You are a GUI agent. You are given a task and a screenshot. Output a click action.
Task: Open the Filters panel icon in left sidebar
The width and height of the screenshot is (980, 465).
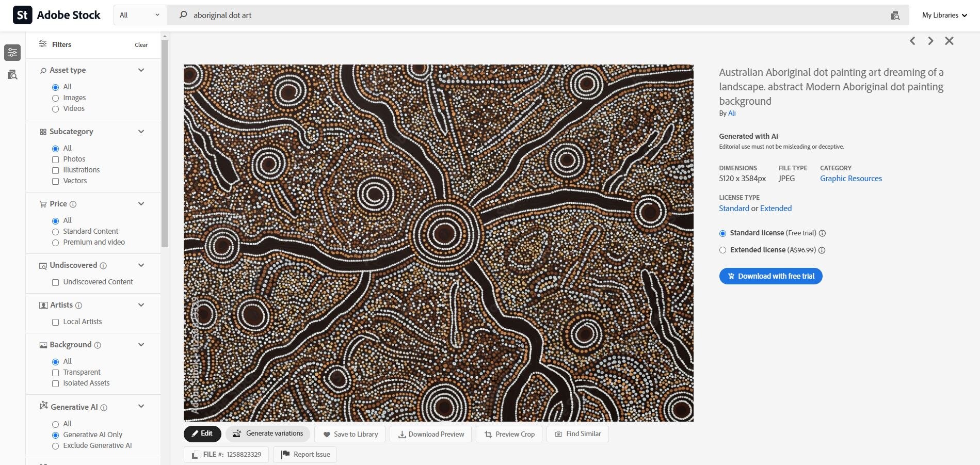coord(12,52)
